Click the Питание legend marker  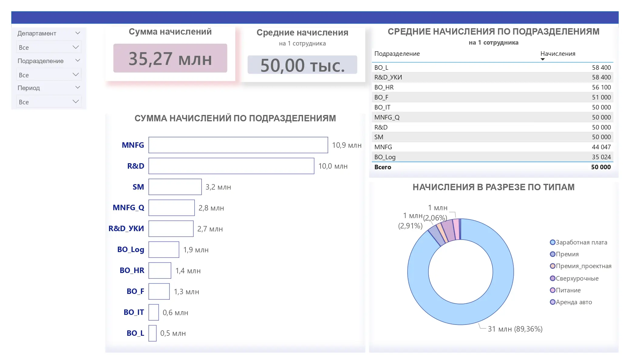tap(553, 290)
